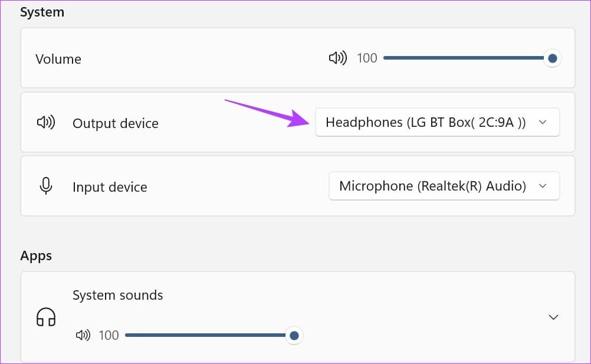Expand the System sounds section chevron
Viewport: 591px width, 364px height.
553,317
